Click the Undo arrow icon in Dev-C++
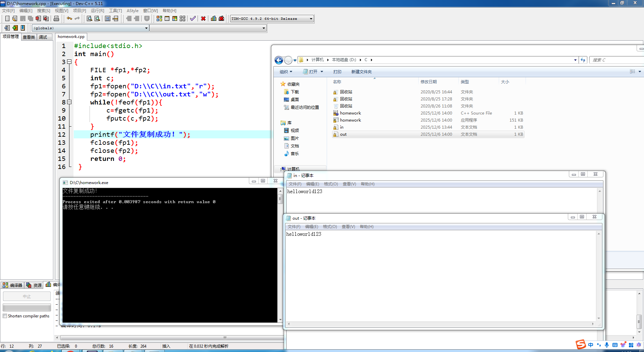The image size is (644, 352). [x=69, y=18]
